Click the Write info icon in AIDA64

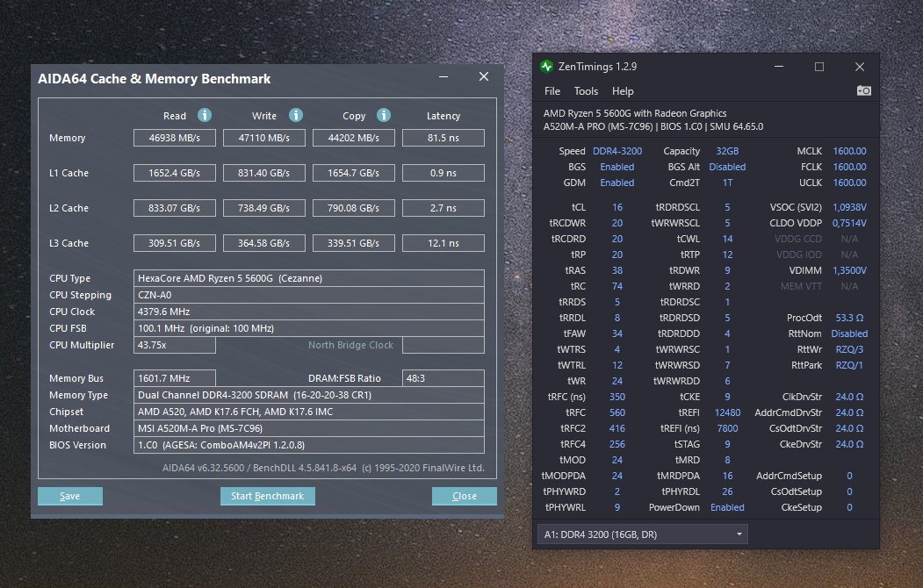coord(295,115)
